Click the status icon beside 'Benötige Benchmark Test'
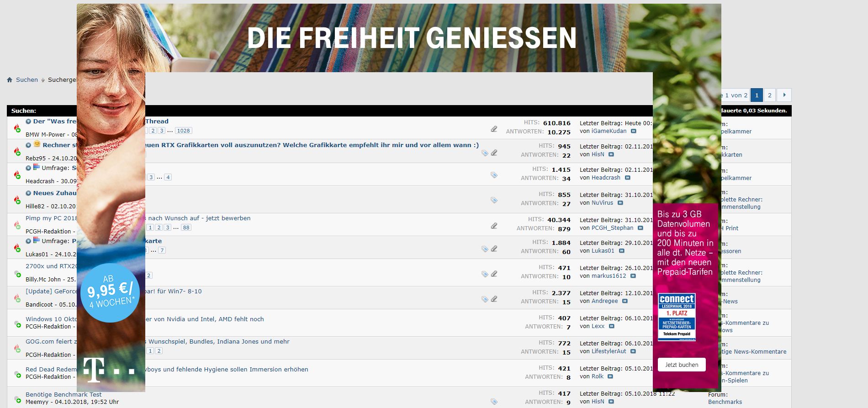 pyautogui.click(x=17, y=399)
